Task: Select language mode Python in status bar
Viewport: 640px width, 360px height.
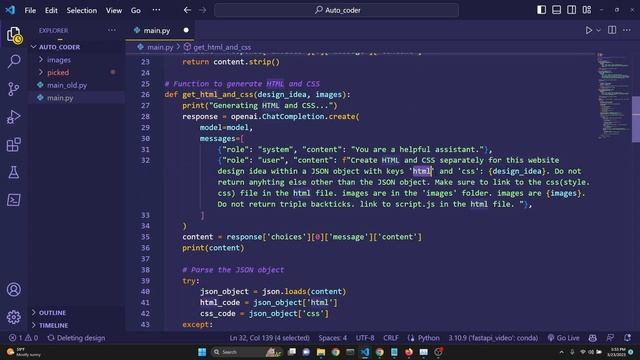Action: coord(429,338)
